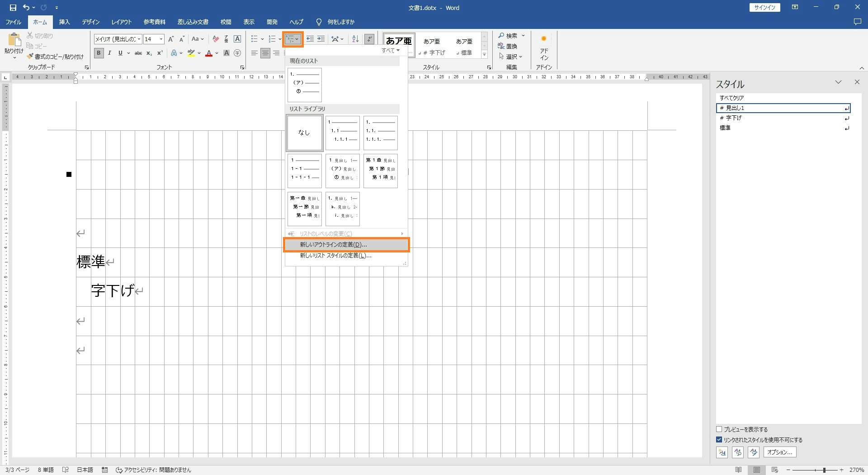Image resolution: width=868 pixels, height=475 pixels.
Task: Toggle superscript formatting
Action: pyautogui.click(x=160, y=53)
